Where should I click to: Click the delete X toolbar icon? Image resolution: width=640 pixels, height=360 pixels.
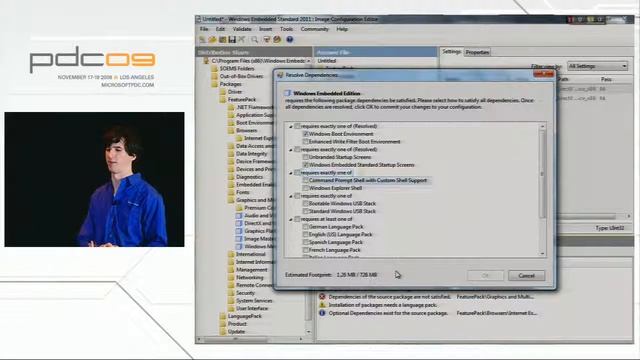[x=242, y=40]
